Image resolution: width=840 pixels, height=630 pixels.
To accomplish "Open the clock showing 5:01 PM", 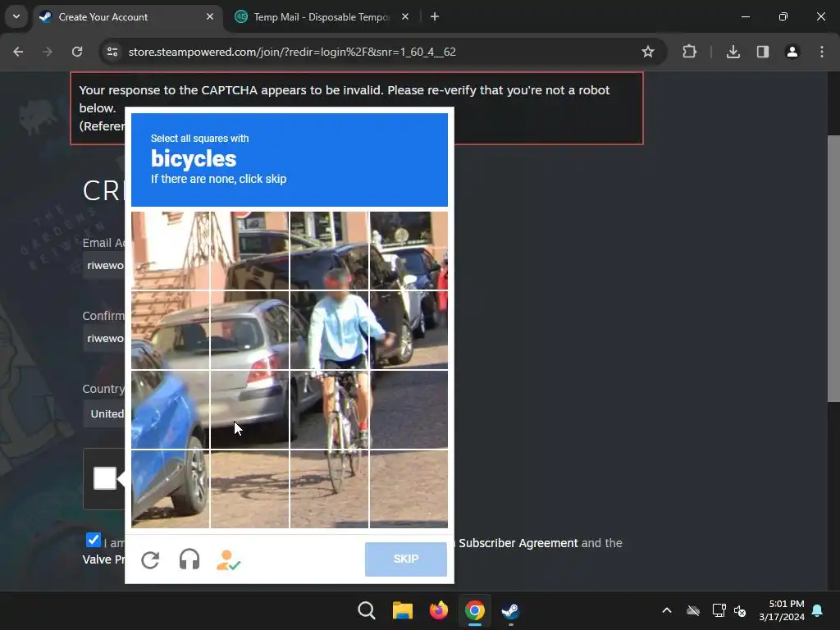I will pos(782,610).
